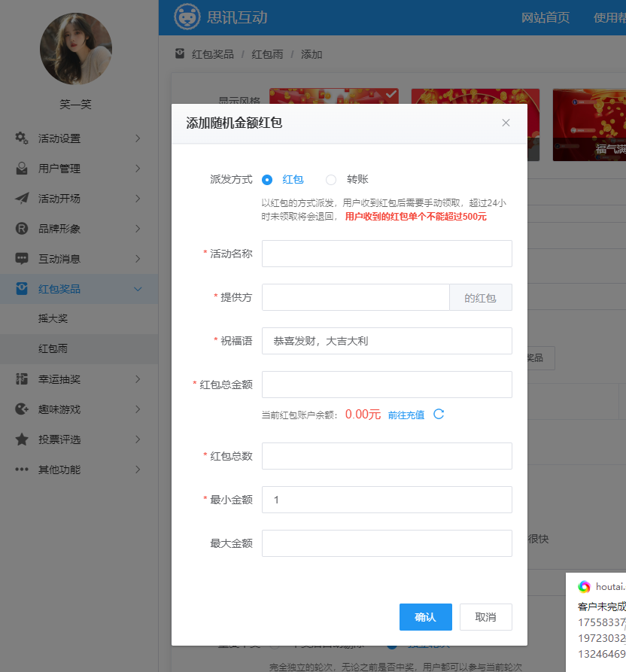Click the 其他功能 three-dots icon
Screen dimensions: 626x672
[x=21, y=470]
